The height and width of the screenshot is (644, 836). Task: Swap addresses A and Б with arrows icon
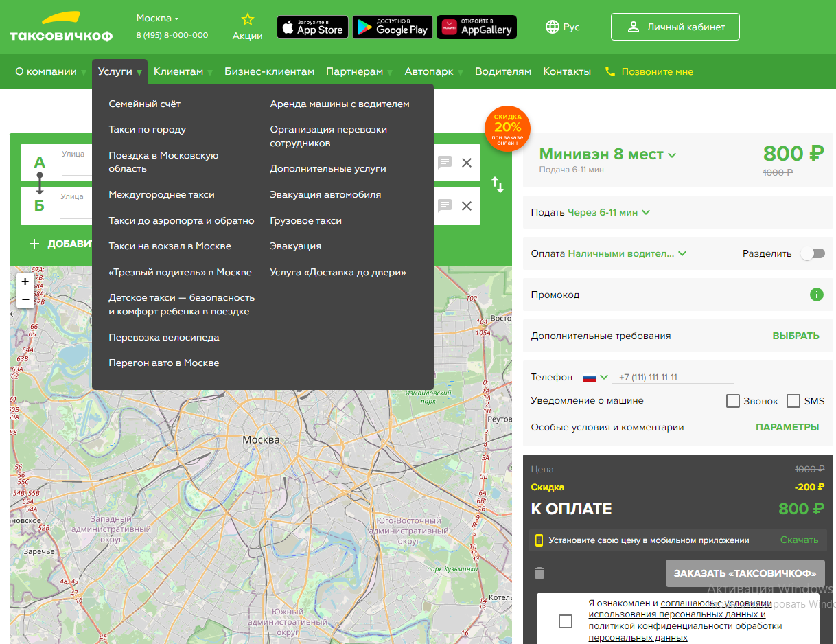498,185
